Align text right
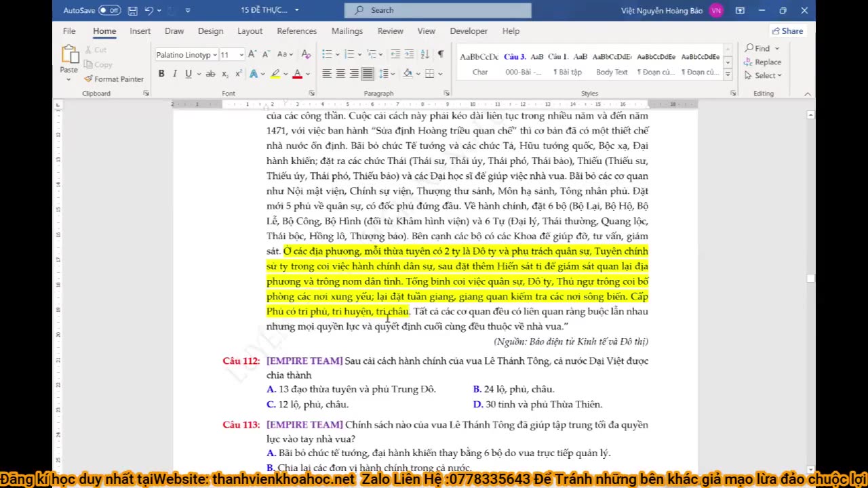The height and width of the screenshot is (488, 868). (354, 74)
